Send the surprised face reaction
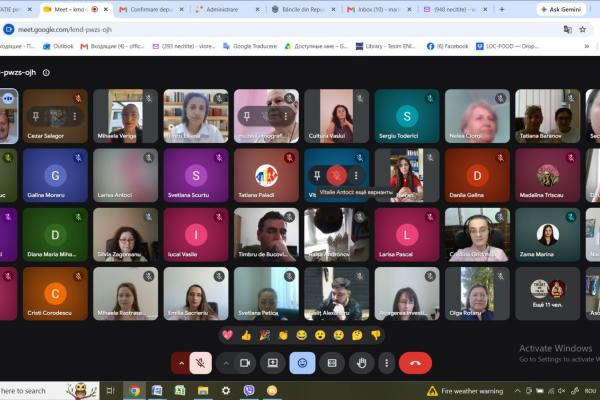 [x=320, y=335]
